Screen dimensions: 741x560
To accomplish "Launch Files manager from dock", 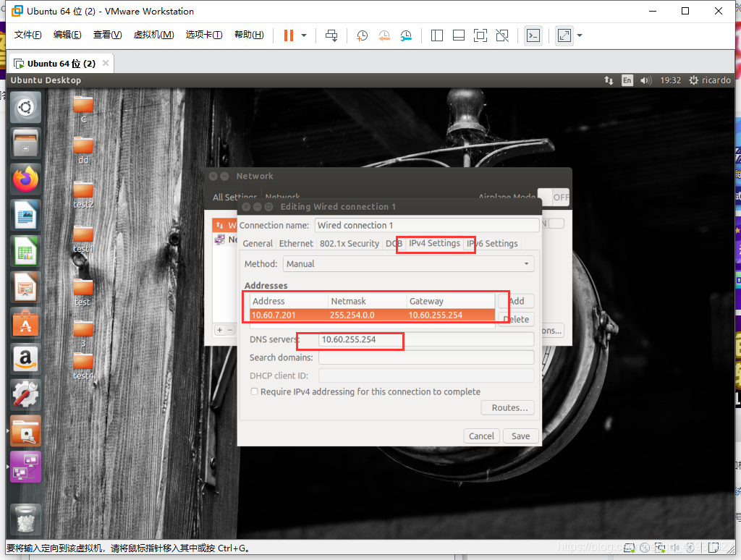I will (x=25, y=143).
